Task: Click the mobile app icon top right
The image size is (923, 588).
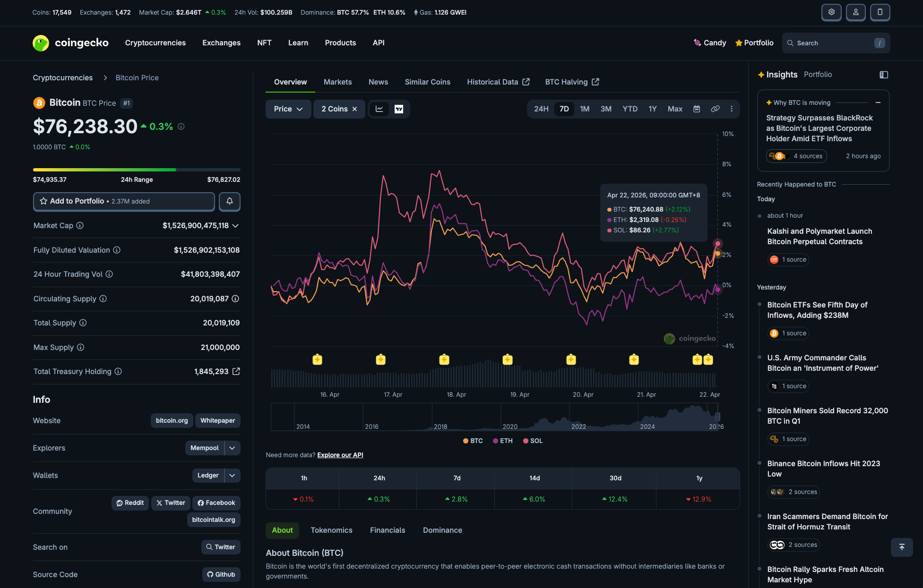Action: coord(880,12)
